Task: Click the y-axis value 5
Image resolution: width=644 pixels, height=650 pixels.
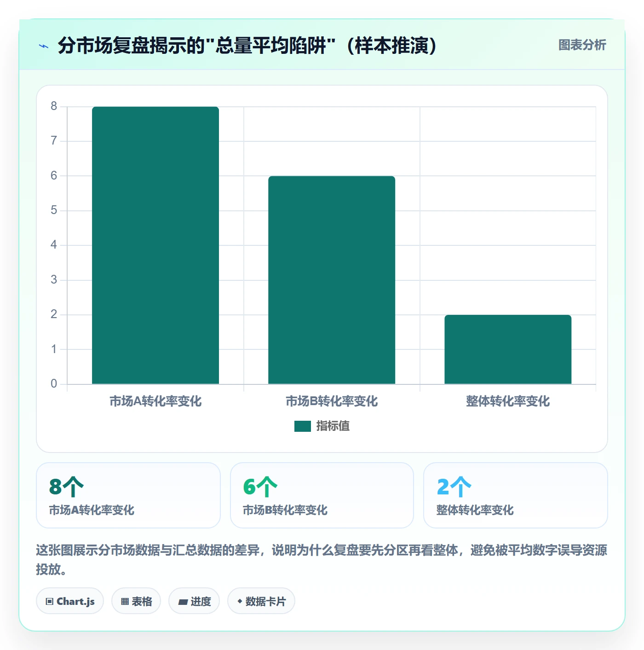Action: coord(54,210)
